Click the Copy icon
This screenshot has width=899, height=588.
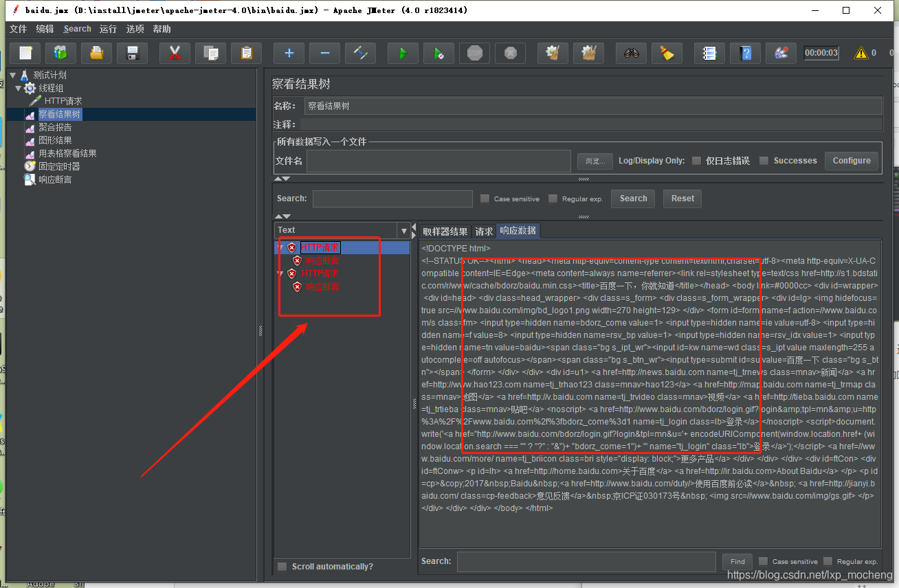pos(210,53)
